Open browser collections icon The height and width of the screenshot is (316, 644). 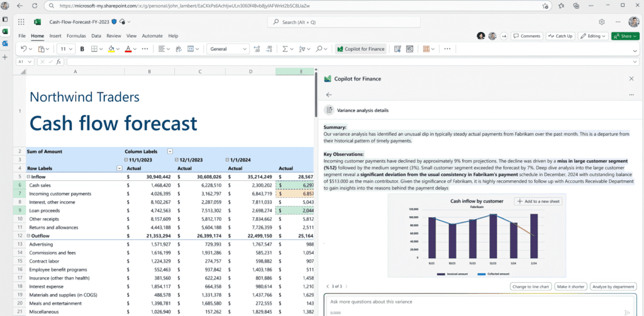577,6
